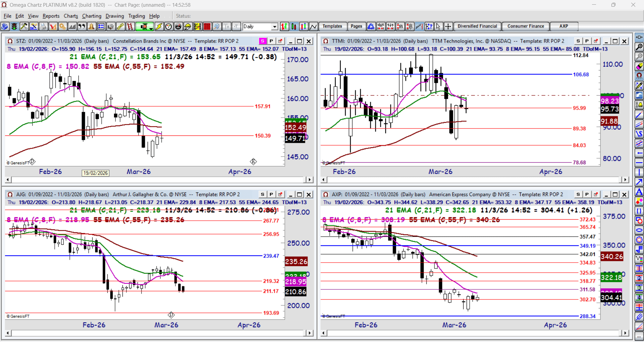Click the red grid block icon

[x=207, y=26]
